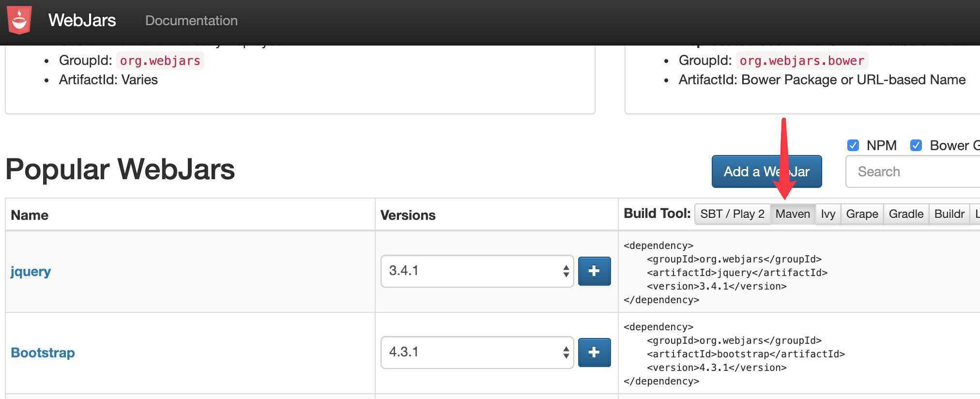Viewport: 980px width, 399px height.
Task: Click the Versions column header
Action: pyautogui.click(x=408, y=215)
